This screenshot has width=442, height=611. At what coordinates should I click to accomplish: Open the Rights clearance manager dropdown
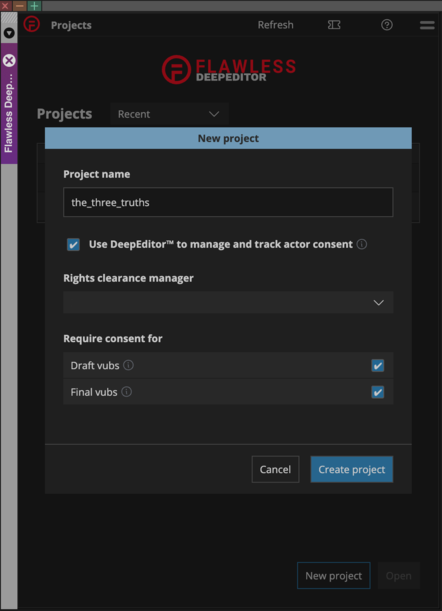click(228, 302)
